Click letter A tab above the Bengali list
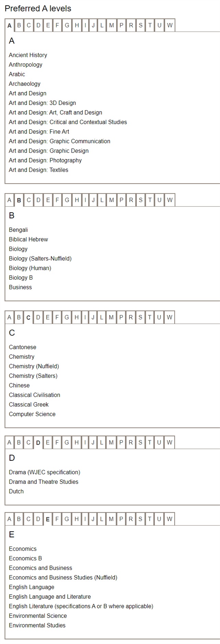 tap(9, 200)
